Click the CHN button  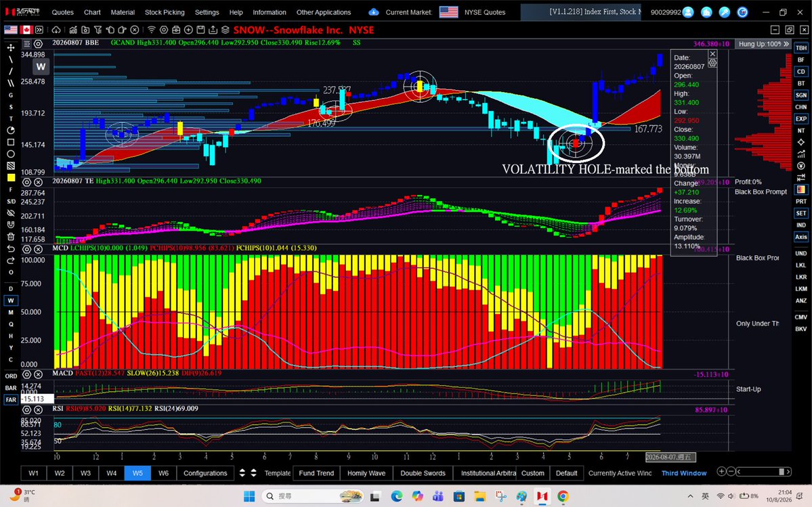801,107
